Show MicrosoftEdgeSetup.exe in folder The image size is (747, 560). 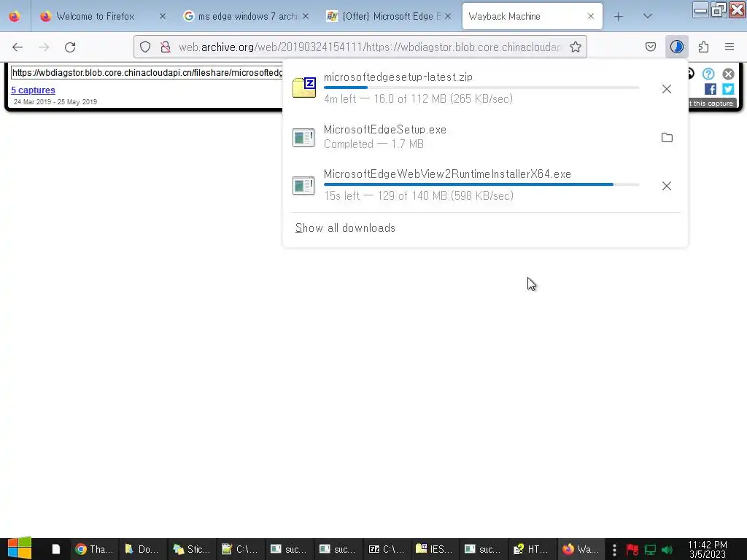tap(667, 138)
